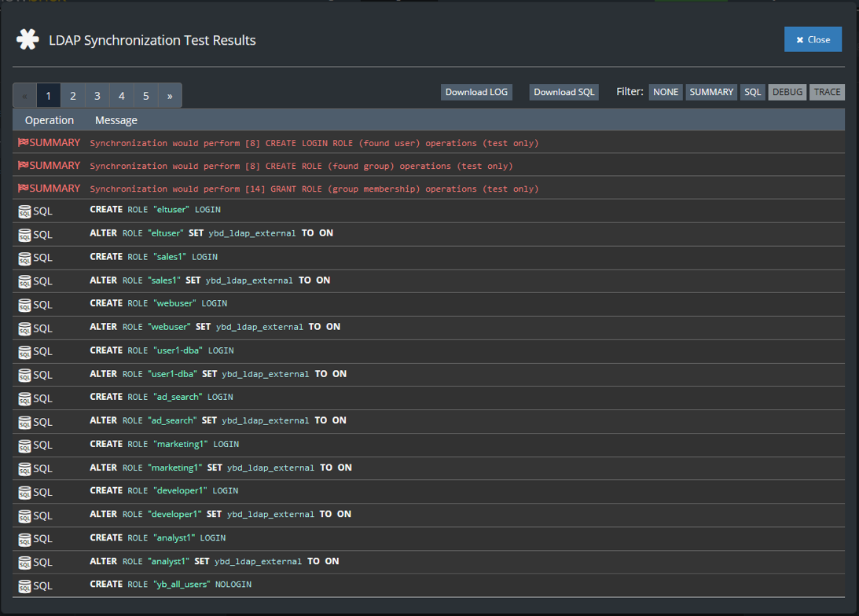
Task: Click SQL database icon for CREATE ROLE eltuser
Action: point(24,211)
